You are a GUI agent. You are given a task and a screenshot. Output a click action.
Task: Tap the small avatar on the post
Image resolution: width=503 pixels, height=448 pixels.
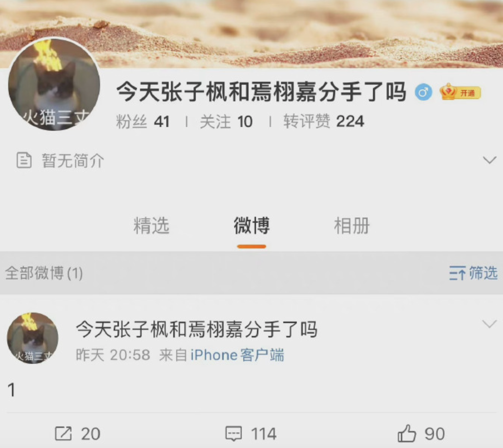coord(33,338)
